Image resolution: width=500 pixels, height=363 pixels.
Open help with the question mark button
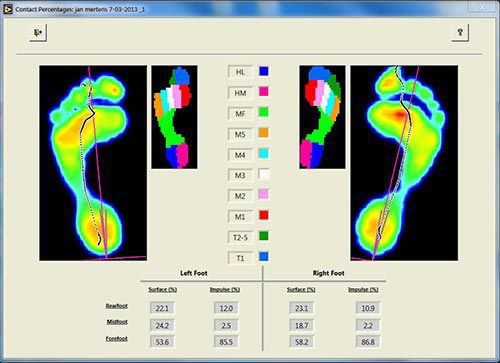coord(460,32)
